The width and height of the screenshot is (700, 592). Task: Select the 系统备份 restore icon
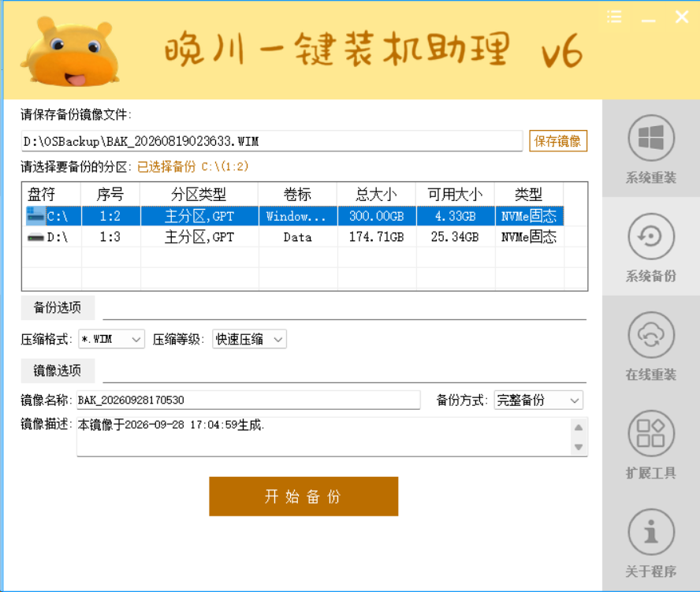650,236
